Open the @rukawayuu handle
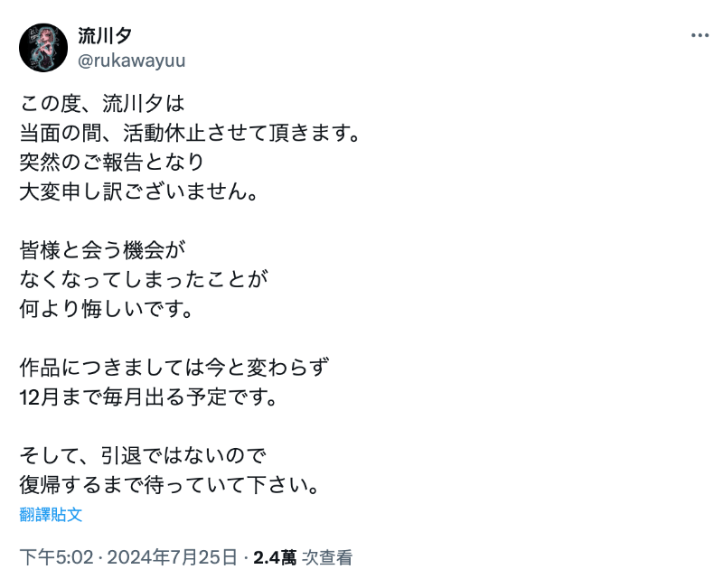Screen dimensions: 723x588 point(132,61)
